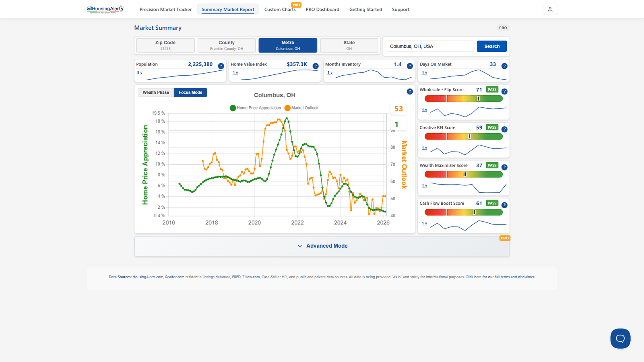Open the Precision Market Tracker tab
This screenshot has width=644, height=362.
pyautogui.click(x=165, y=10)
